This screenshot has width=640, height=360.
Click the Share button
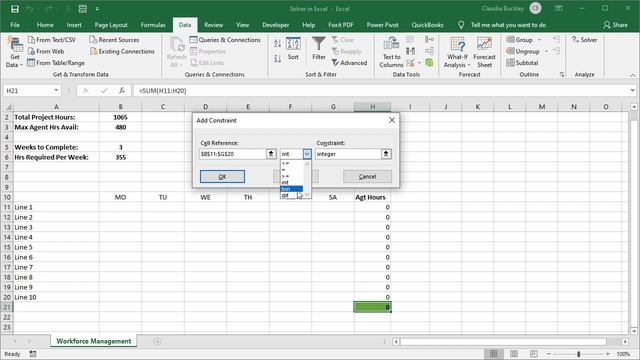pos(616,25)
